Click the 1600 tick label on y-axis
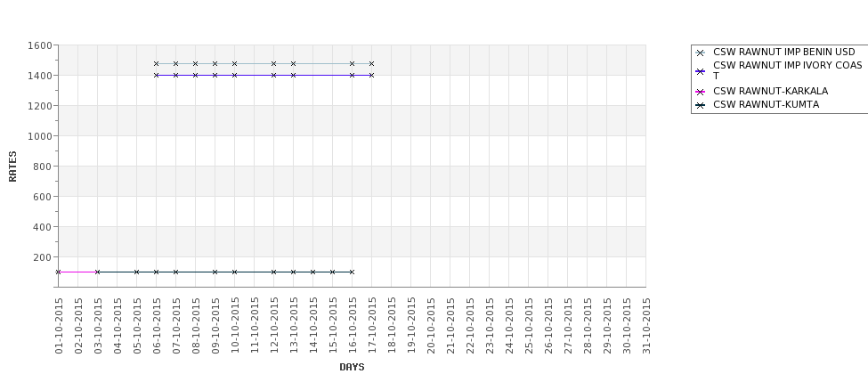Screen dimensions: 868x382 pyautogui.click(x=39, y=45)
